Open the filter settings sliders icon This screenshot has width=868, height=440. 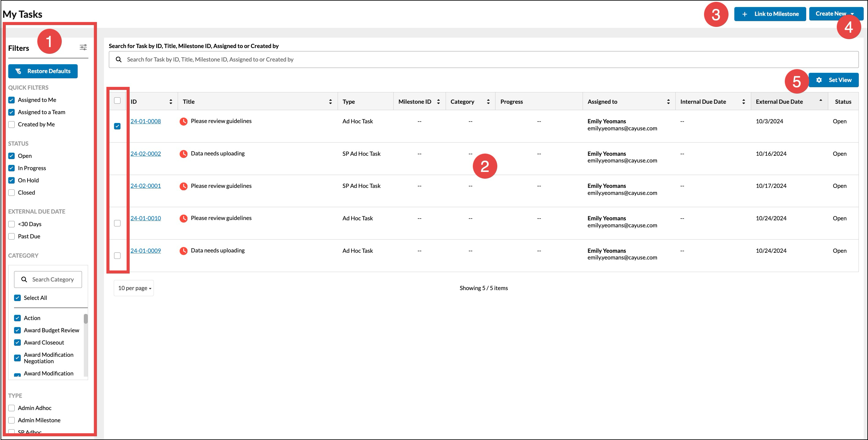pos(83,47)
